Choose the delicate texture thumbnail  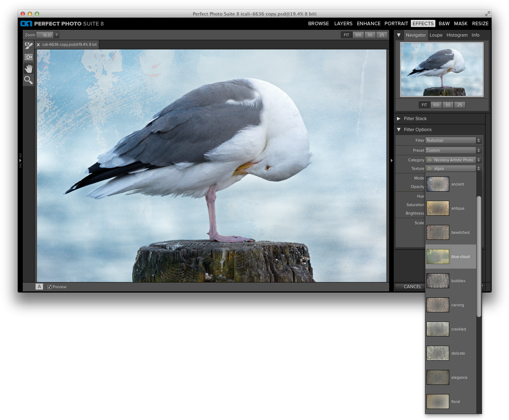coord(438,353)
